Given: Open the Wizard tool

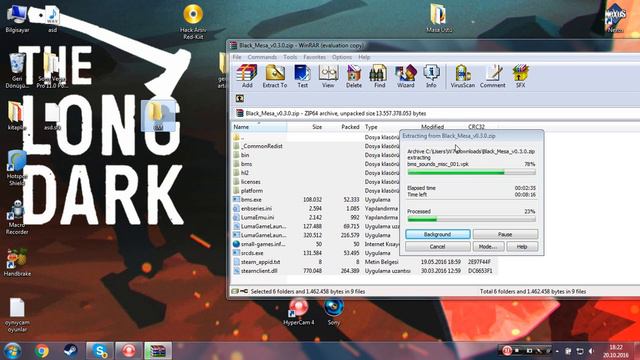Looking at the screenshot, I should [405, 76].
